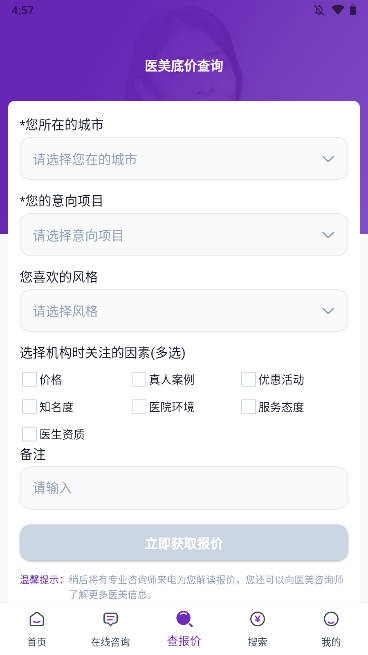
Task: Tick the 医生资质 checkbox
Action: (x=29, y=434)
